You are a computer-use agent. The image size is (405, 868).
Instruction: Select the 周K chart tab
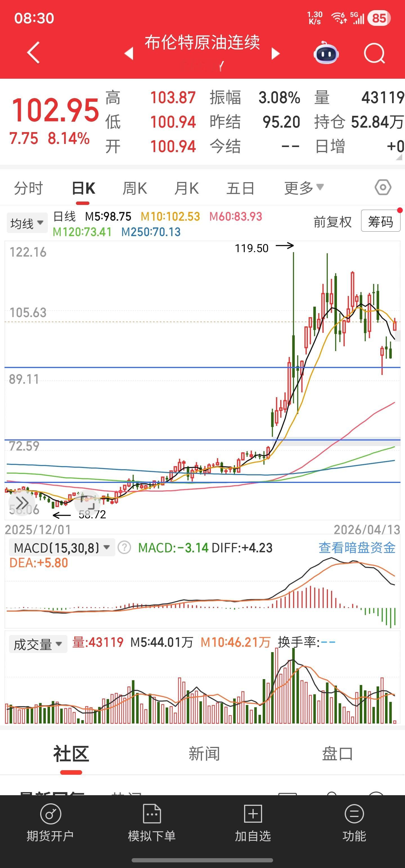(x=135, y=188)
